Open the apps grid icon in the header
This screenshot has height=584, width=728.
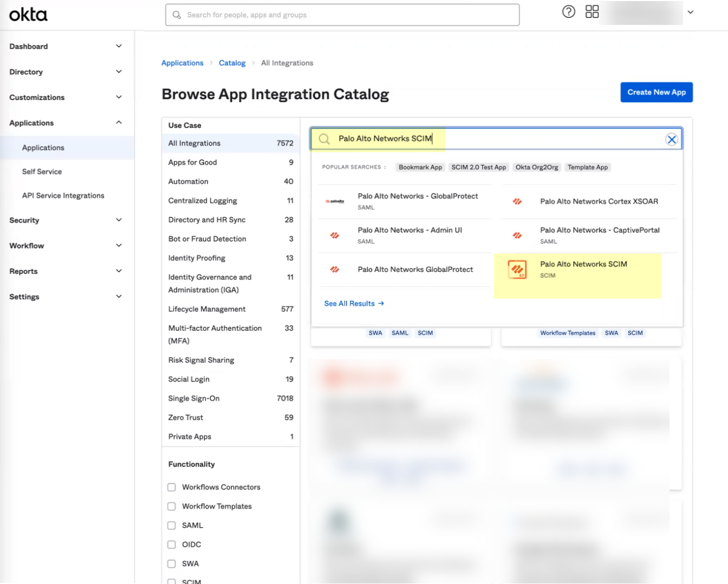pyautogui.click(x=592, y=11)
